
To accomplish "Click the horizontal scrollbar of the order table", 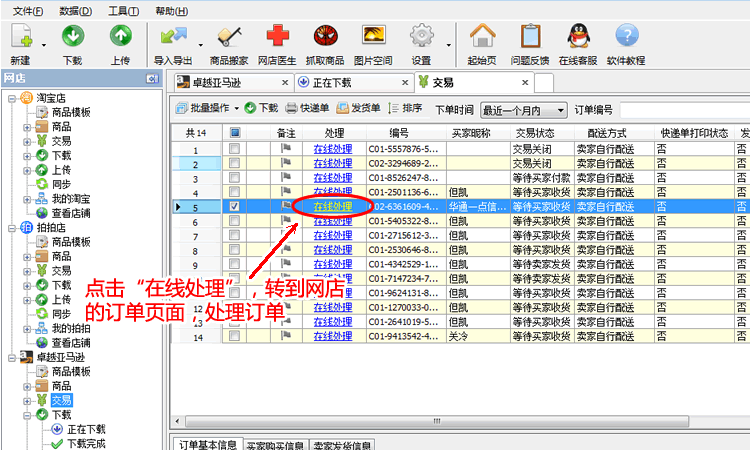I will (437, 421).
